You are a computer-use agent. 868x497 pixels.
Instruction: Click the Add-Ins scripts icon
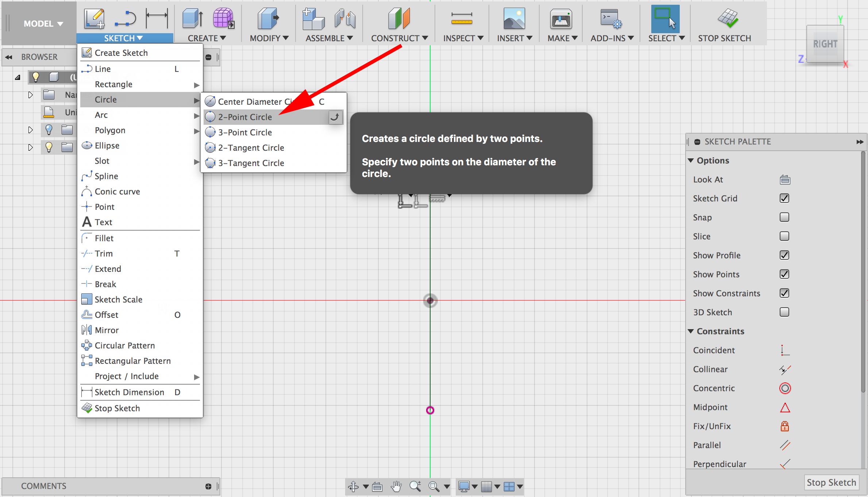611,19
